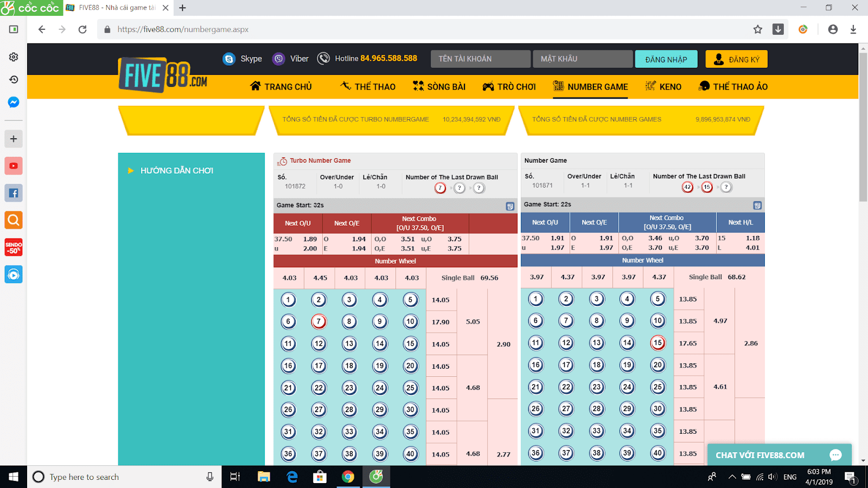Pick Turbo row odds 17.90

click(441, 322)
